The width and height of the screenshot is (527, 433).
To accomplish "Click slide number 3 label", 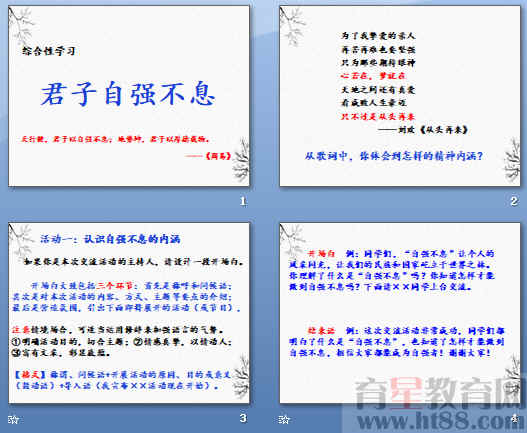I will click(243, 418).
